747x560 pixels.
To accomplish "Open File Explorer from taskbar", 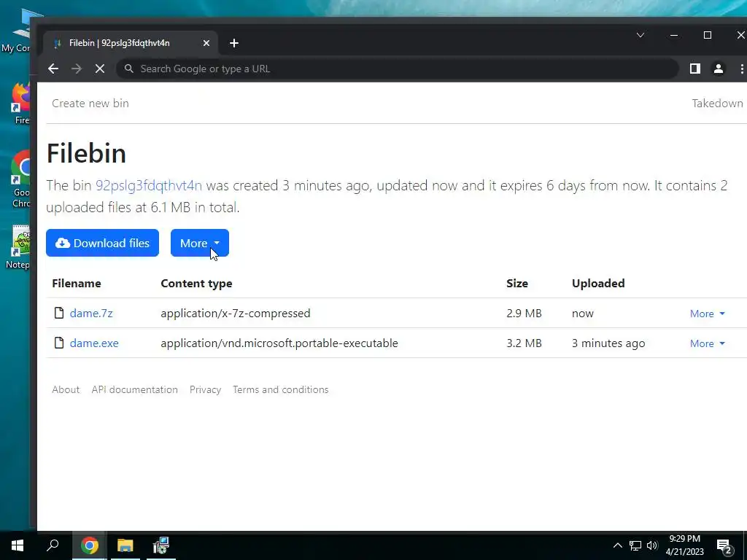I will (x=125, y=545).
